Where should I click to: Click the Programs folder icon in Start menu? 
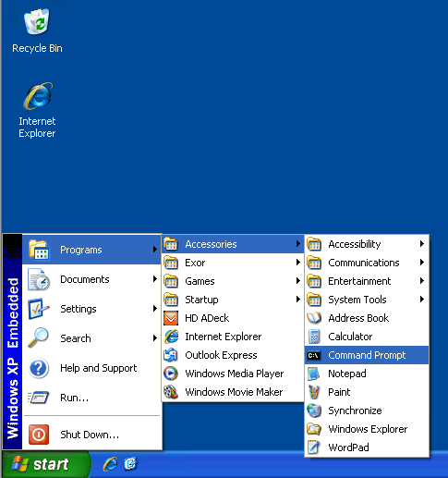[39, 250]
